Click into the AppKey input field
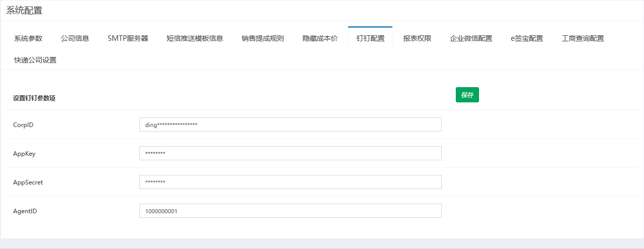This screenshot has height=249, width=644. [290, 153]
